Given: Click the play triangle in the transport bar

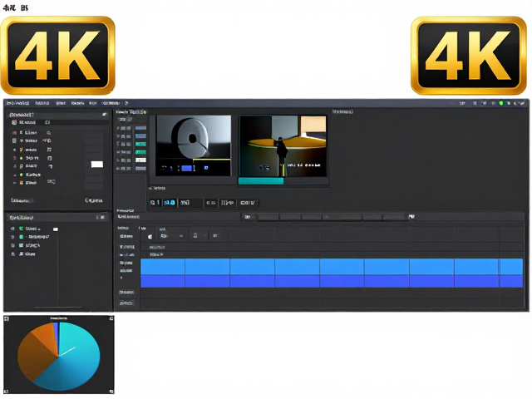Looking at the screenshot, I should [327, 217].
